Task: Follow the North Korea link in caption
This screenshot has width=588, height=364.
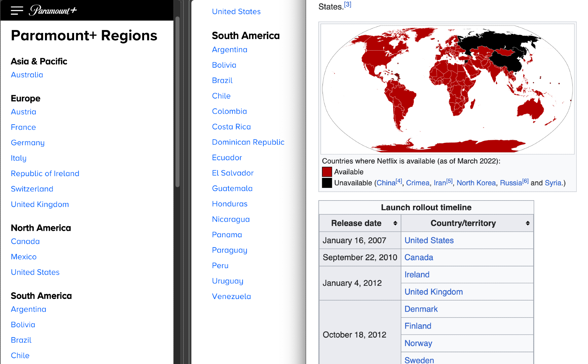Action: point(476,183)
